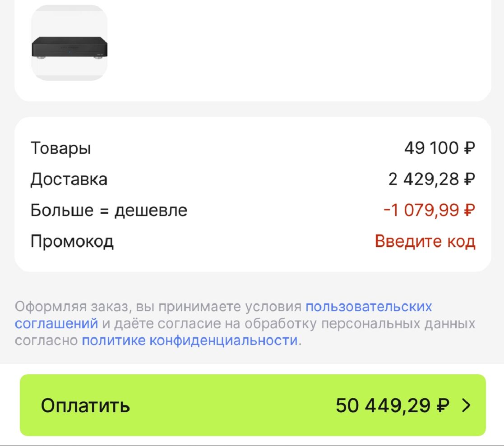Tap the Доставка row label
The image size is (504, 446).
[69, 179]
